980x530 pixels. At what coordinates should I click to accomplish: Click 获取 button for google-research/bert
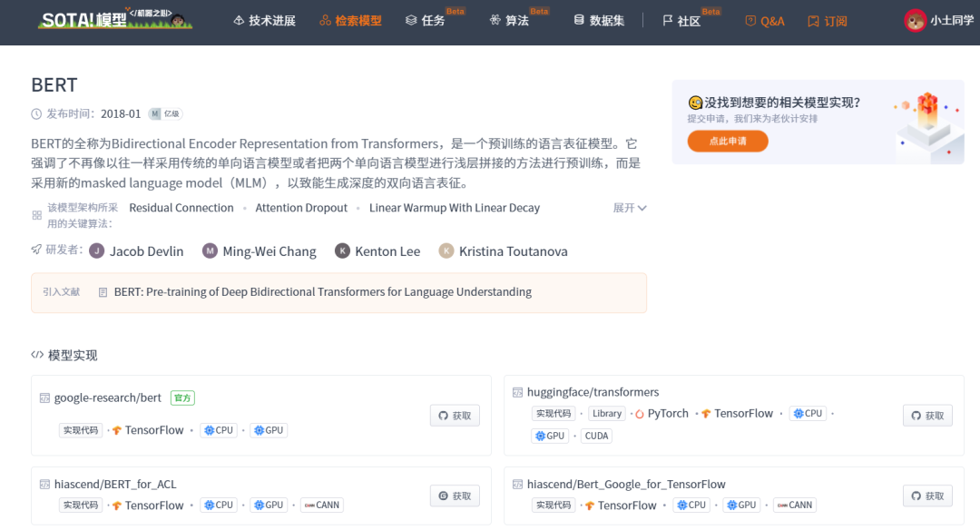[455, 416]
